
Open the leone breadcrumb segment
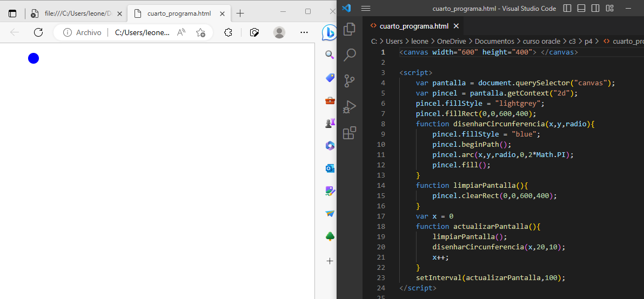(x=420, y=41)
